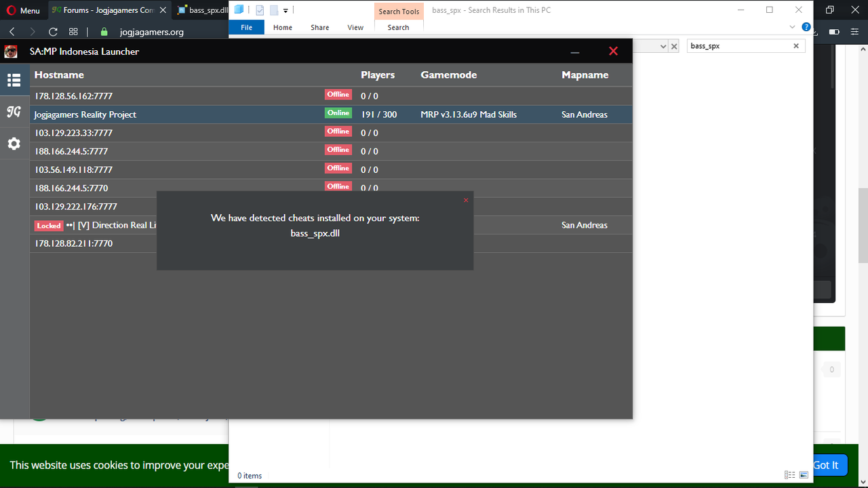
Task: Click Explorer window icon in title bar
Action: pyautogui.click(x=239, y=10)
